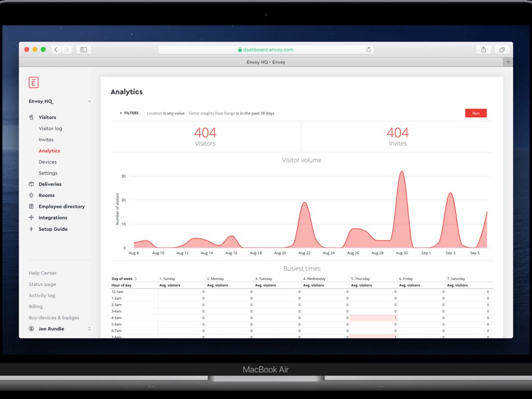Viewport: 532px width, 399px height.
Task: Click the 404 Visitors count tile
Action: (205, 137)
